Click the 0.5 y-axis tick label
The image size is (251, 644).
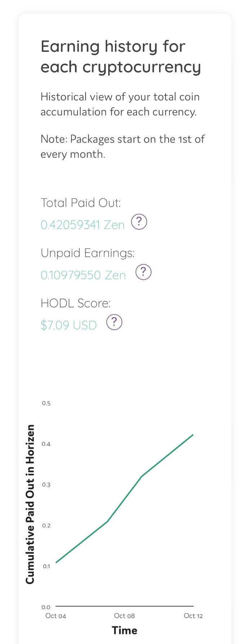46,403
